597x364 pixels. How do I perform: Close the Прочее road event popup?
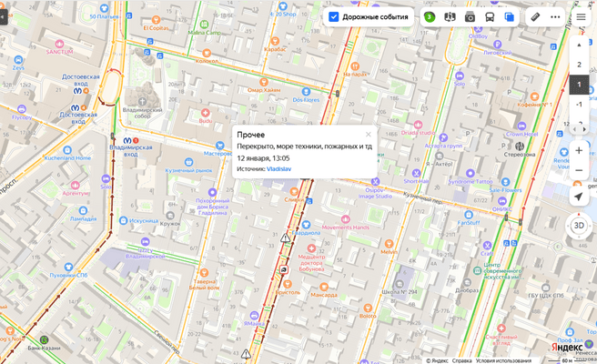click(369, 134)
